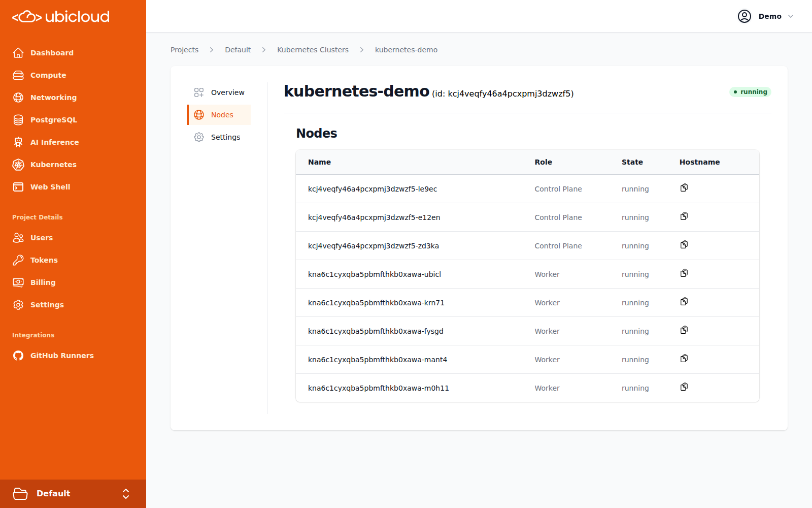Click the Kubernetes wheel icon
Screen dimensions: 812x508
coord(18,165)
